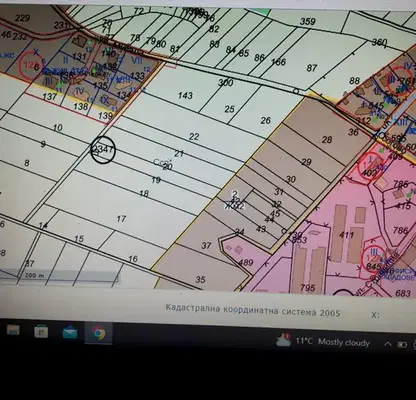Click the pink-zone building labeled 411
The height and width of the screenshot is (400, 416).
346,235
